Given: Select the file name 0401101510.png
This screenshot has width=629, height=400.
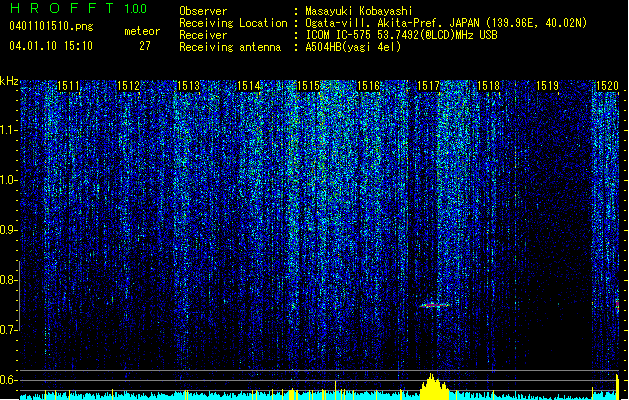Looking at the screenshot, I should [x=51, y=26].
